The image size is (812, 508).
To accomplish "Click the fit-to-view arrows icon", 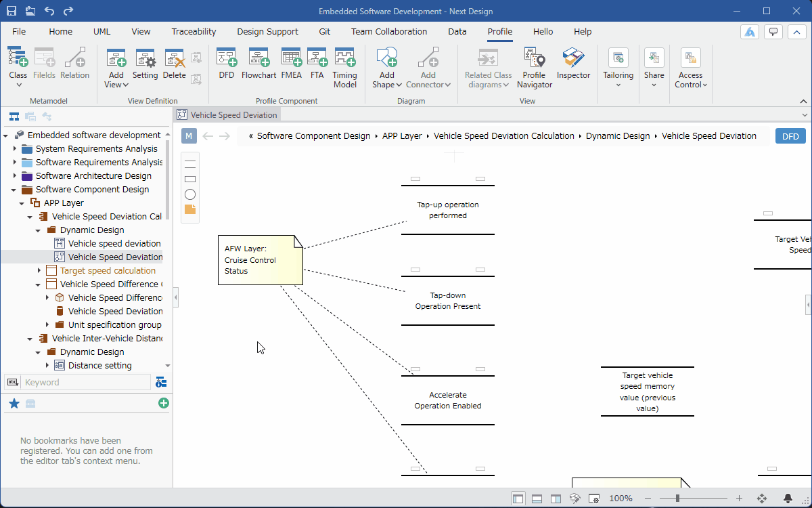I will coord(761,499).
